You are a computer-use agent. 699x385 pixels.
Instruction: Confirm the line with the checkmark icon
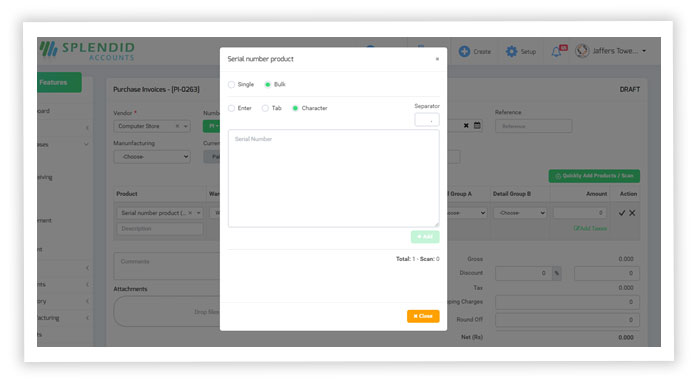(622, 213)
